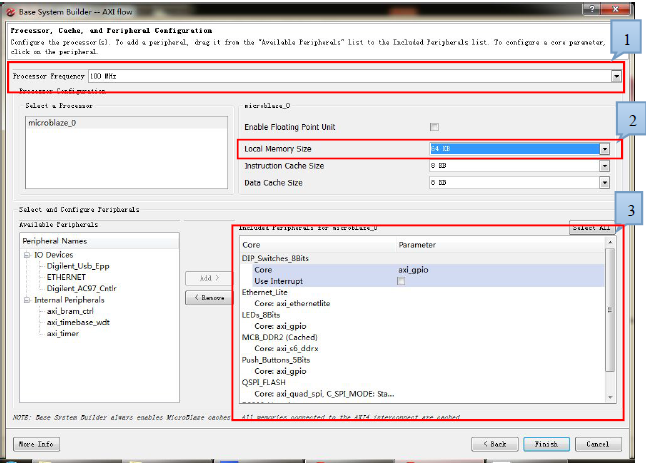Screen dimensions: 647x463
Task: Toggle Use Interrupt for DIP_Switches_8Bits
Action: (402, 281)
